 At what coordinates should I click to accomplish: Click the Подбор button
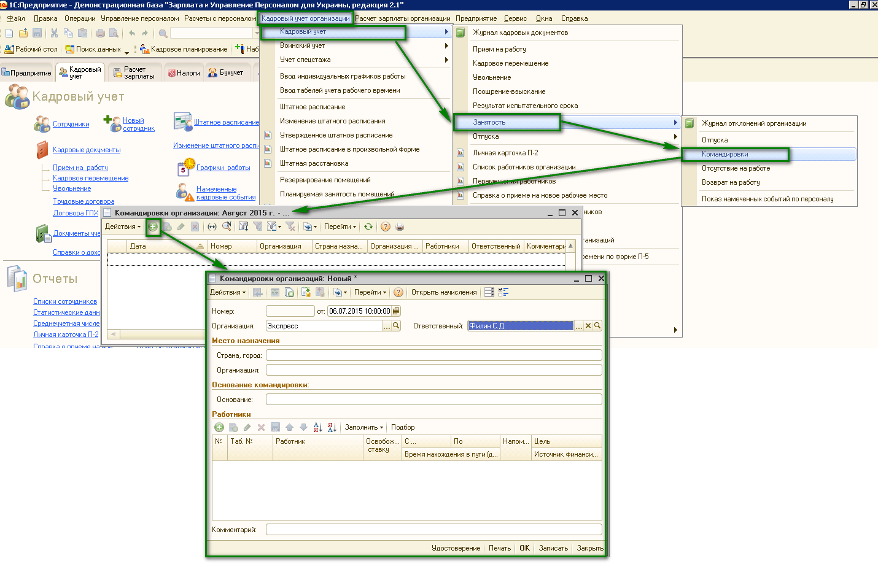[x=403, y=427]
